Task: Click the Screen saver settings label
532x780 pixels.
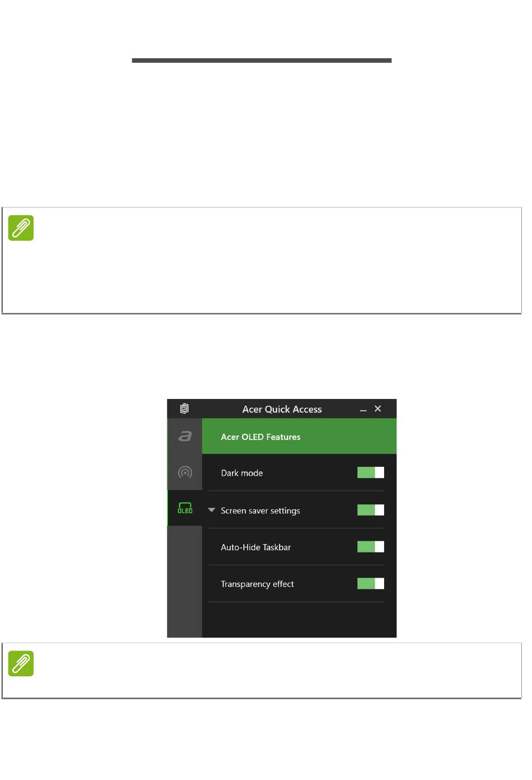Action: click(x=260, y=510)
